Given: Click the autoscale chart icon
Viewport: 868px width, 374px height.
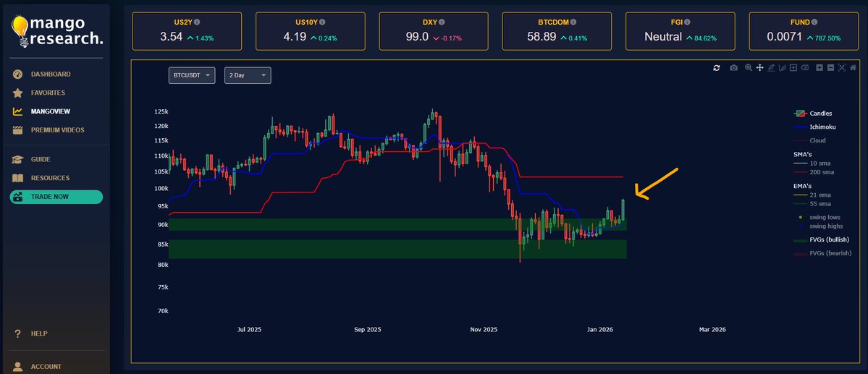Looking at the screenshot, I should (x=842, y=67).
